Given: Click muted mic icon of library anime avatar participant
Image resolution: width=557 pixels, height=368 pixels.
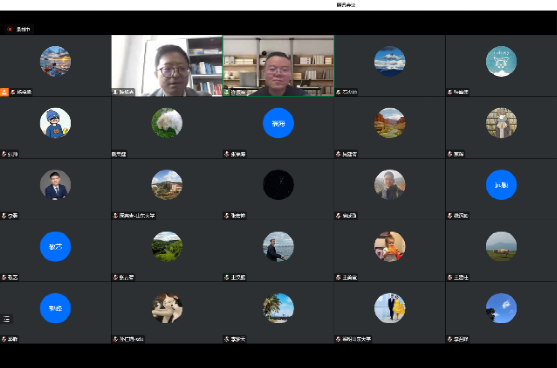Looking at the screenshot, I should (x=450, y=154).
